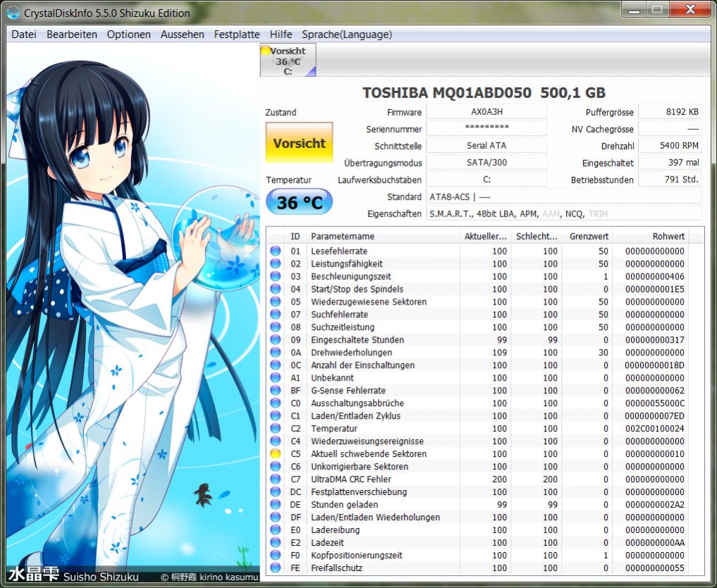The height and width of the screenshot is (588, 717).
Task: Click the Betriebsstunden value 791 Std.
Action: click(x=670, y=179)
